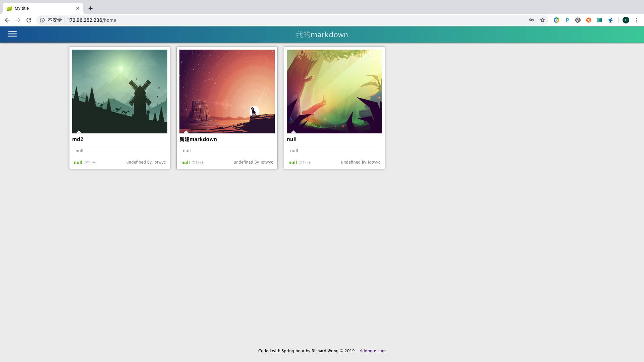Open the desert sunset image of 新建markdown
The width and height of the screenshot is (644, 362).
(x=227, y=92)
